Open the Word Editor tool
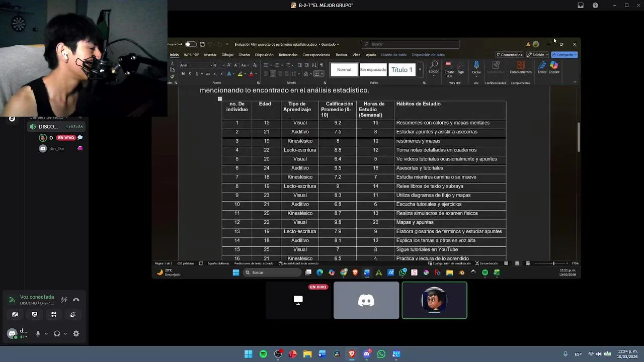The image size is (644, 362). (x=542, y=68)
